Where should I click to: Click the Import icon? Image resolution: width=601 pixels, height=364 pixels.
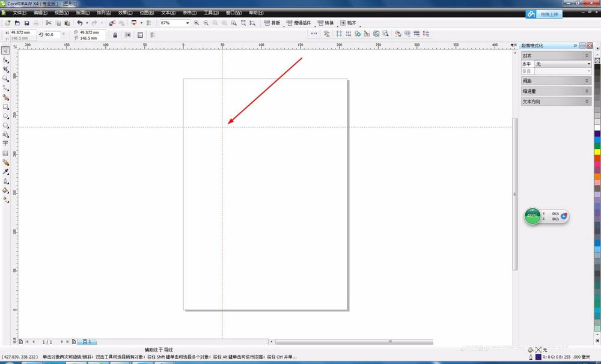click(x=112, y=23)
